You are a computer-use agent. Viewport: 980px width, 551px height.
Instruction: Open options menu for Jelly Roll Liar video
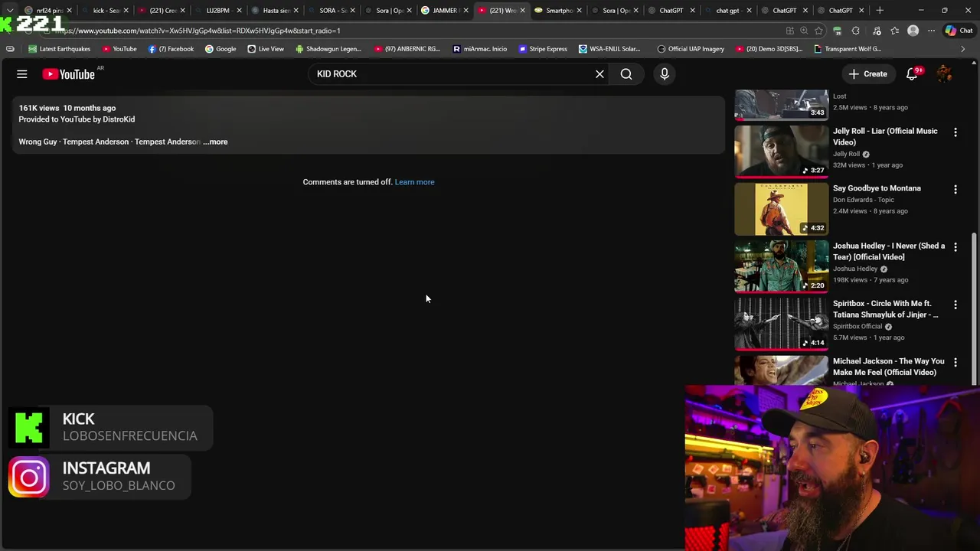pos(955,132)
